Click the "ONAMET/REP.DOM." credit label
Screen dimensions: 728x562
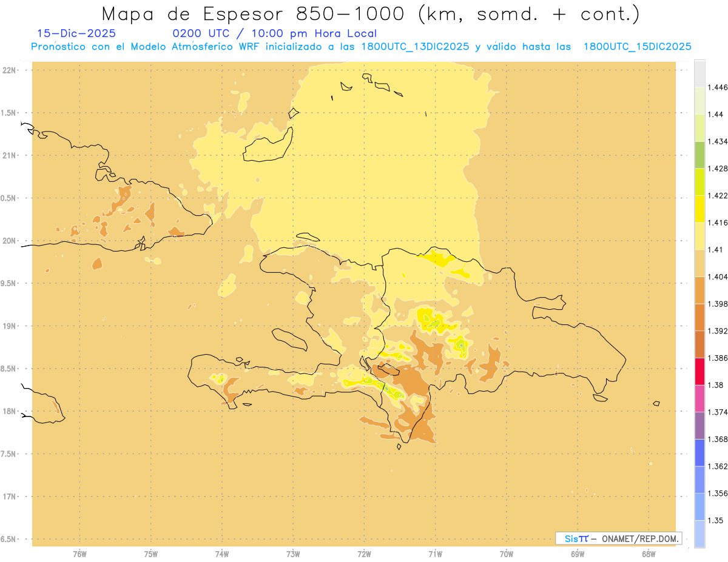639,538
